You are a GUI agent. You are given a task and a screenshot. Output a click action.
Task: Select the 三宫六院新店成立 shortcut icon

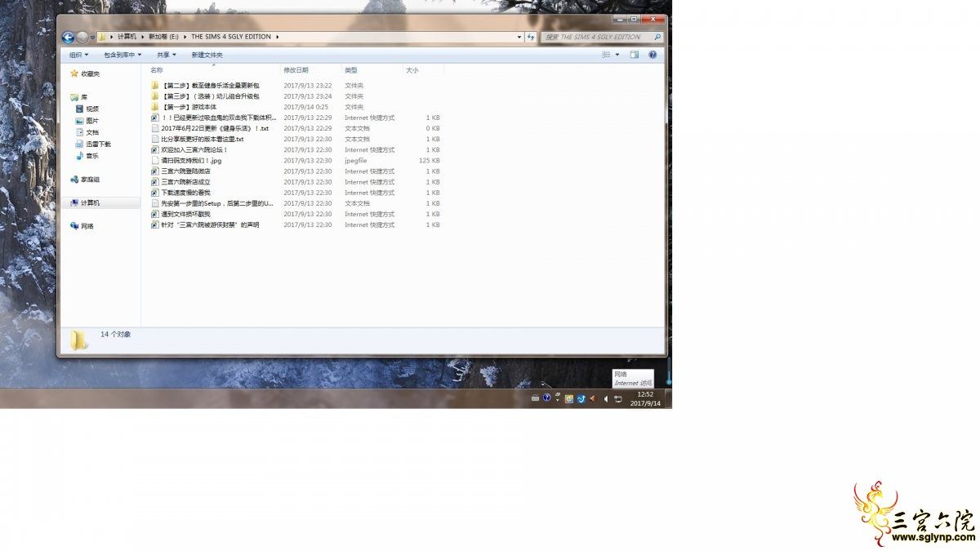[x=155, y=182]
